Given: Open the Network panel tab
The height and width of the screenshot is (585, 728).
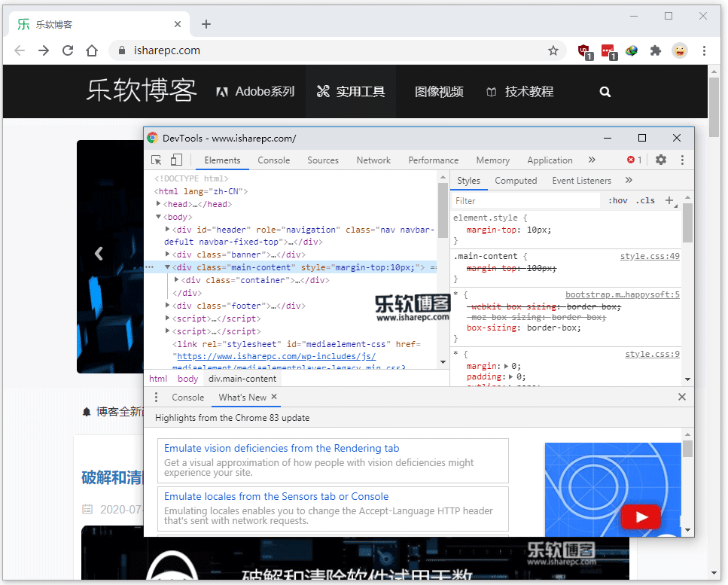Looking at the screenshot, I should (x=373, y=160).
